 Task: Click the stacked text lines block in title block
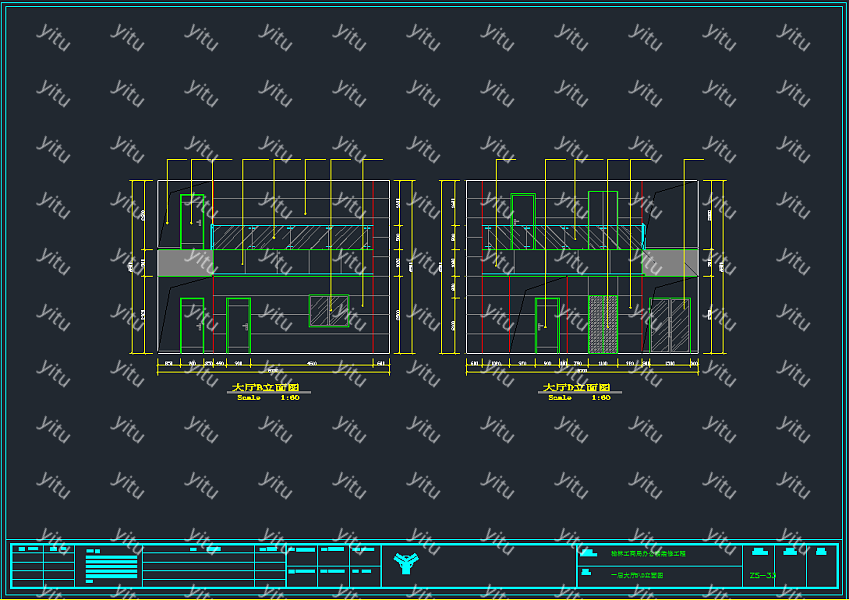point(110,567)
